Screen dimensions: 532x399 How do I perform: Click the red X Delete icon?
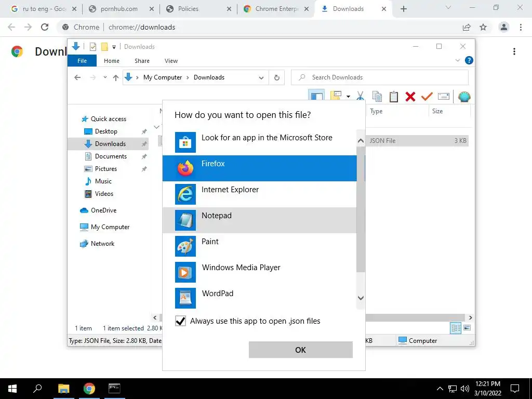point(410,96)
